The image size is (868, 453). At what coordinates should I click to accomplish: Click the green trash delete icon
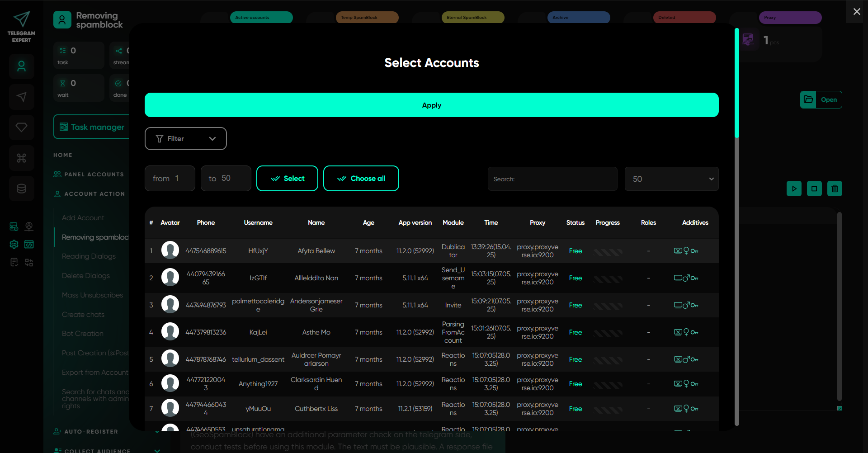pyautogui.click(x=835, y=189)
